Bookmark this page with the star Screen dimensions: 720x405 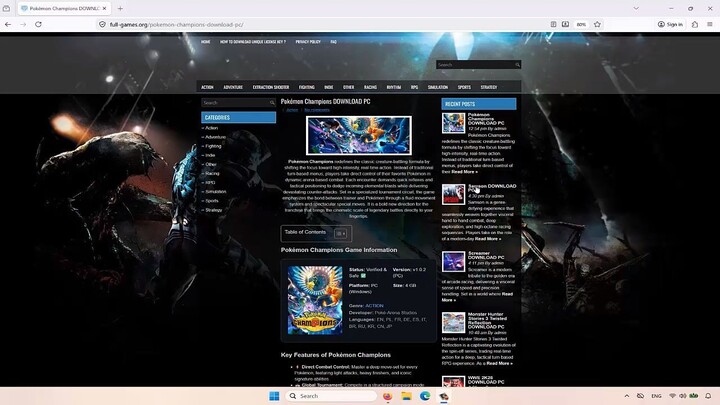coord(597,24)
